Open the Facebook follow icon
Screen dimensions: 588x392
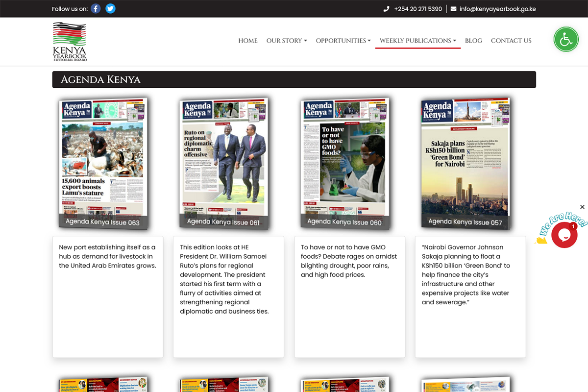pyautogui.click(x=95, y=8)
